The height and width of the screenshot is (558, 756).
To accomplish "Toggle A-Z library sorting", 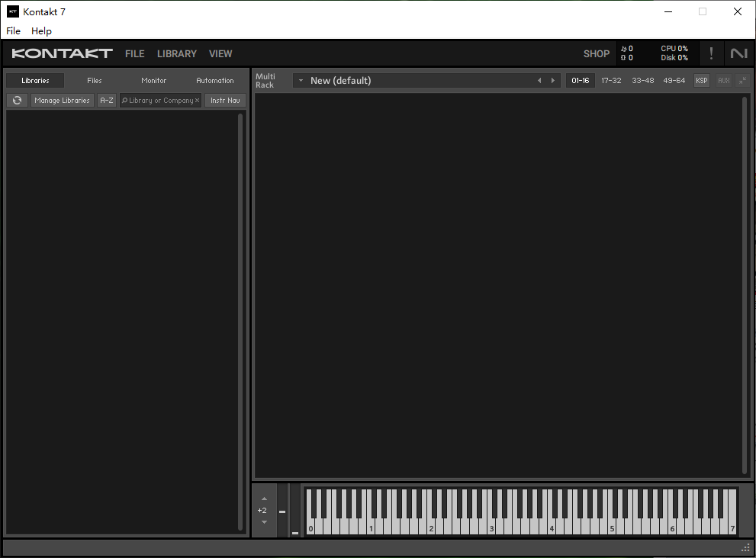I will click(107, 100).
